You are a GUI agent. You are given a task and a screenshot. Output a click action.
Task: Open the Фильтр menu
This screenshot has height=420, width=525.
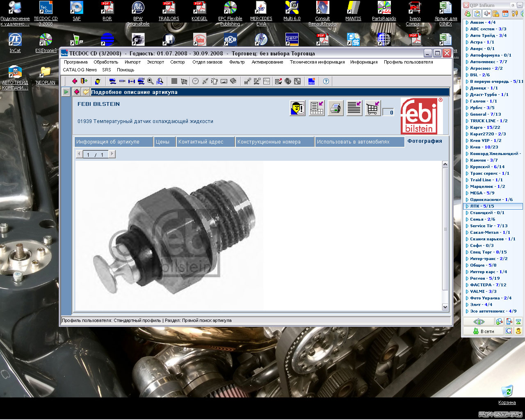pyautogui.click(x=237, y=62)
